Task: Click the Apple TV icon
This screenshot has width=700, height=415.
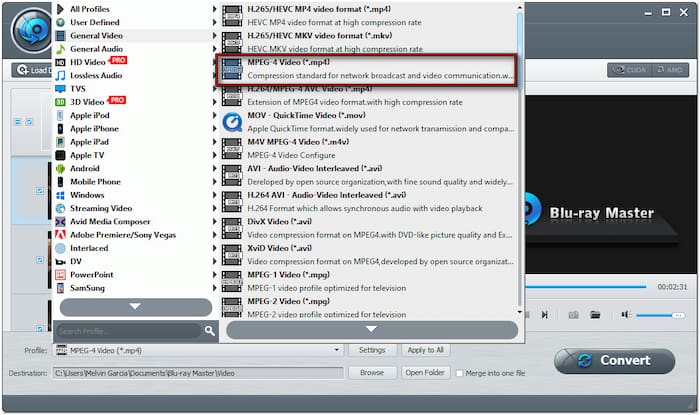Action: [61, 155]
